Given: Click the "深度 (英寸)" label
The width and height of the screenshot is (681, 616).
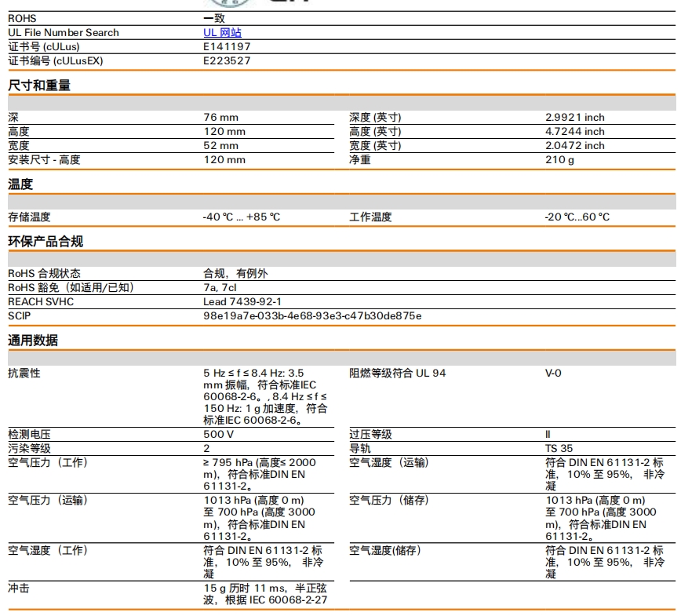Looking at the screenshot, I should (x=375, y=117).
